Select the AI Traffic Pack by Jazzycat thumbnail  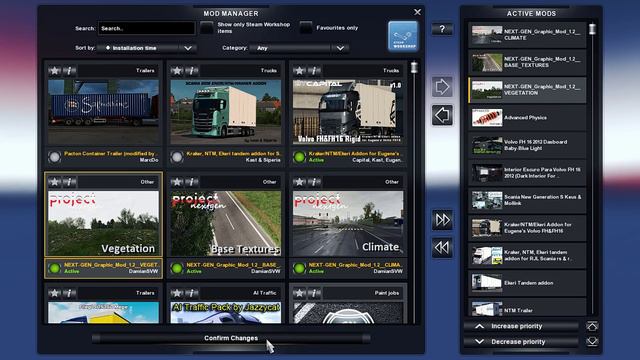point(226,313)
